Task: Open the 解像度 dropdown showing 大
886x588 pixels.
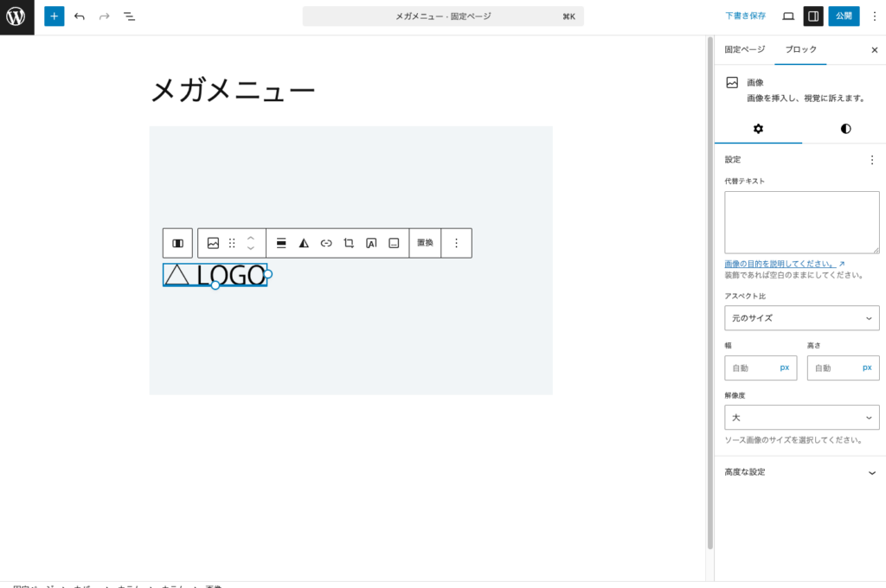Action: 801,417
